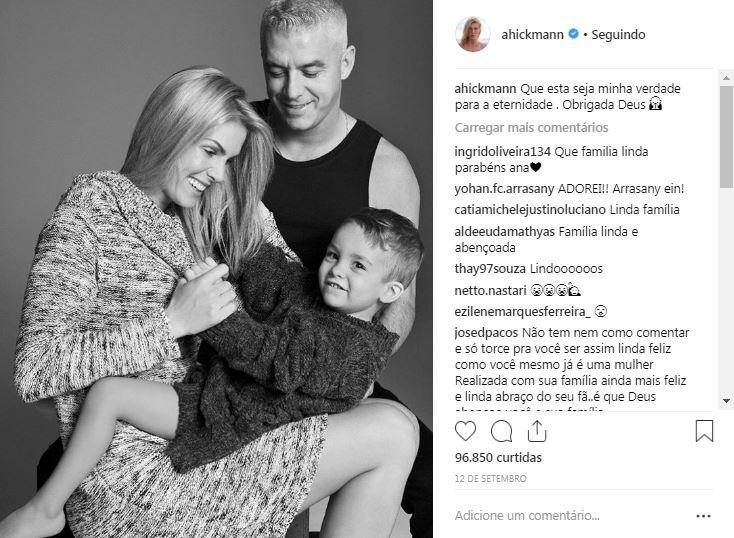Viewport: 734px width, 538px height.
Task: Open the ingridoliveira134 commenter profile
Action: pyautogui.click(x=502, y=152)
